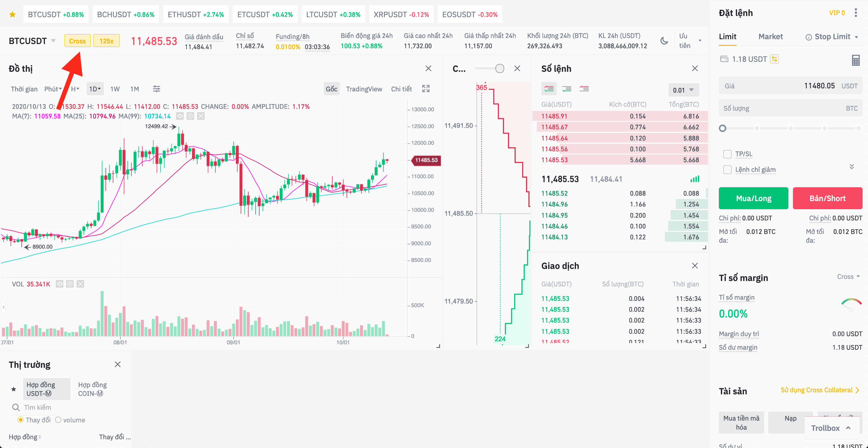Image resolution: width=868 pixels, height=448 pixels.
Task: Remove the MA indicator
Action: point(201,116)
